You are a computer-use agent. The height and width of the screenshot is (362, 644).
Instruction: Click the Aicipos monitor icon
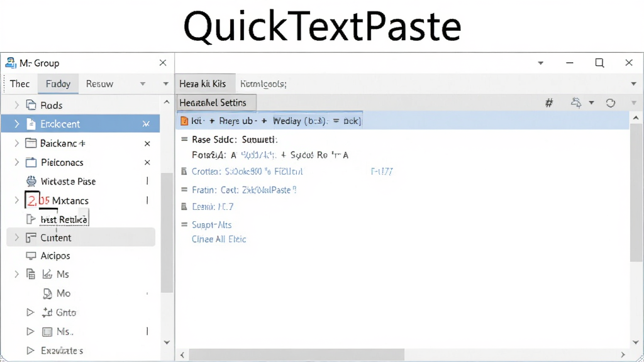click(31, 256)
